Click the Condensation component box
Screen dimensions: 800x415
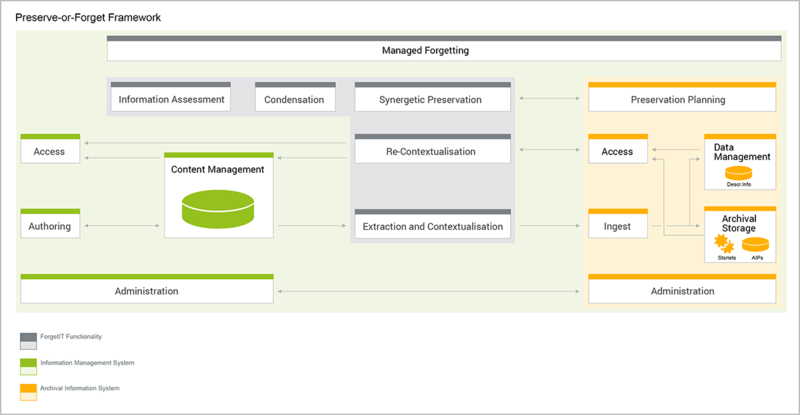pos(295,96)
